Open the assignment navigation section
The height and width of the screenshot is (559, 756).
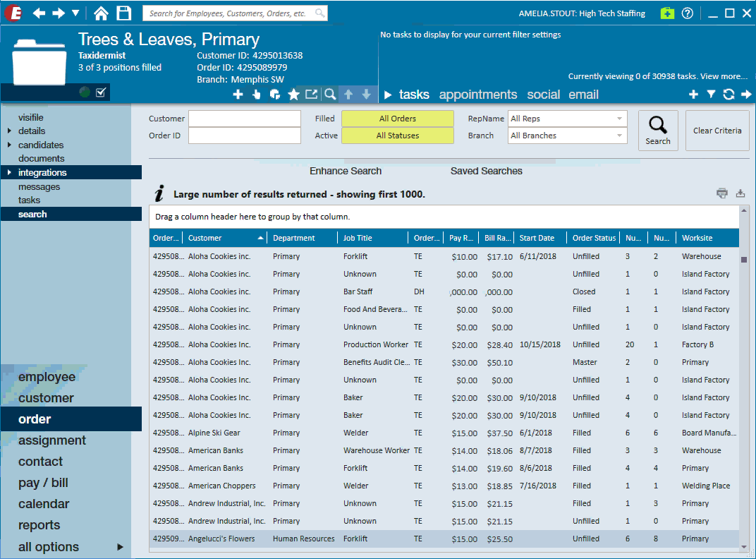tap(52, 440)
